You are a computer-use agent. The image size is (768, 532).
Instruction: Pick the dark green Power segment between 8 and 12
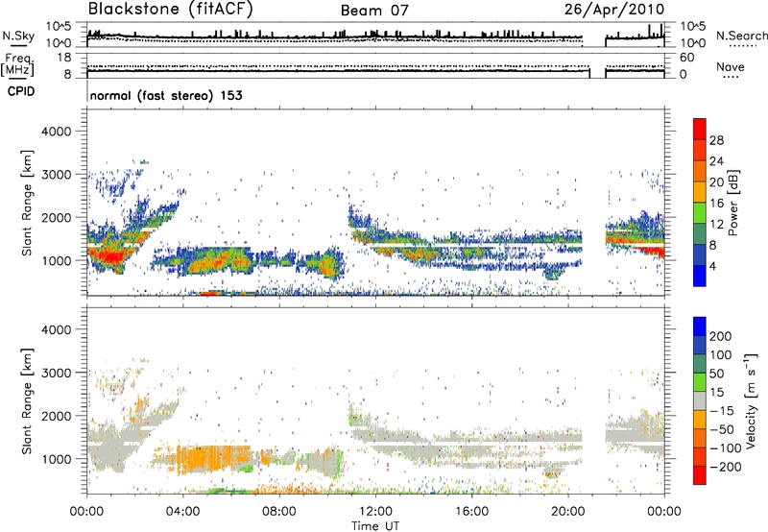(700, 234)
